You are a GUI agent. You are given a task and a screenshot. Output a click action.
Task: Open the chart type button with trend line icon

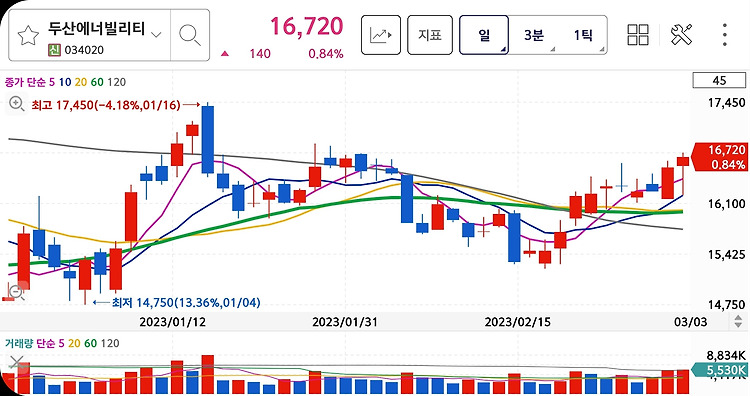pyautogui.click(x=381, y=35)
